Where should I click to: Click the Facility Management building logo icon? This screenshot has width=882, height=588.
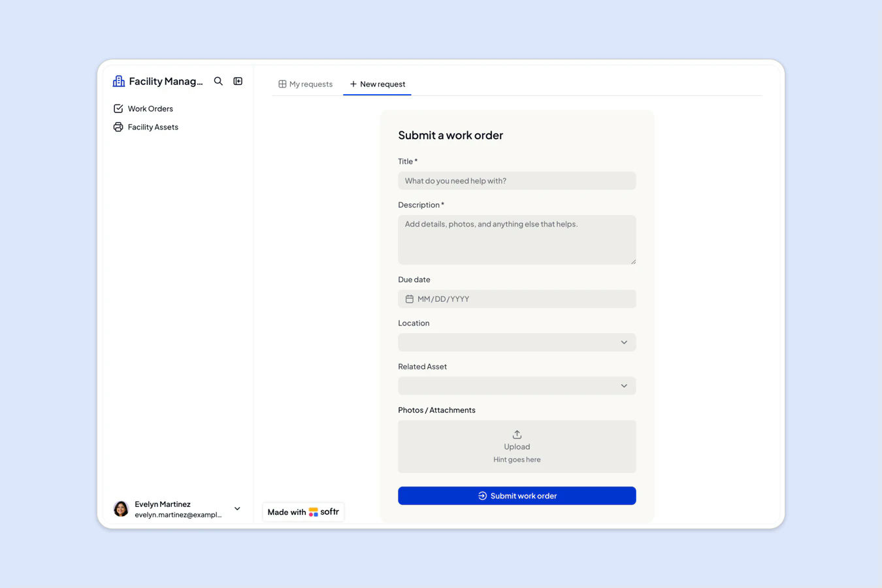tap(118, 81)
